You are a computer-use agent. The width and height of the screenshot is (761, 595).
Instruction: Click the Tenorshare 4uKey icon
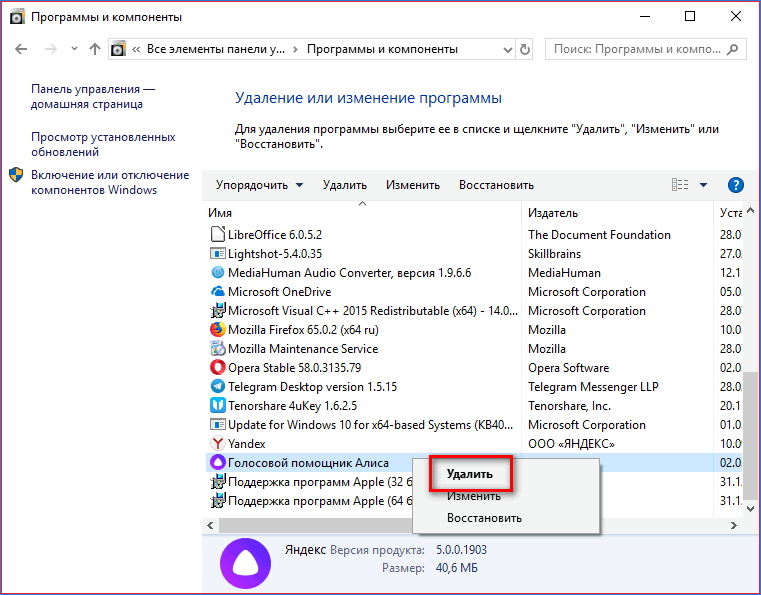(x=218, y=405)
